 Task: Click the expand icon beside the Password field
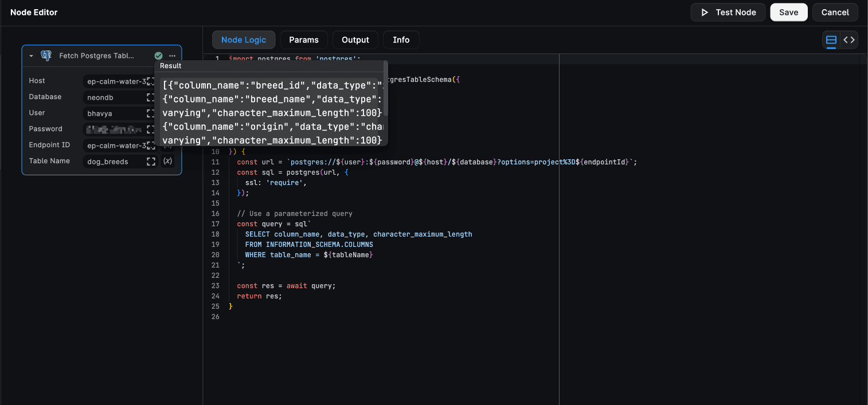click(x=150, y=129)
